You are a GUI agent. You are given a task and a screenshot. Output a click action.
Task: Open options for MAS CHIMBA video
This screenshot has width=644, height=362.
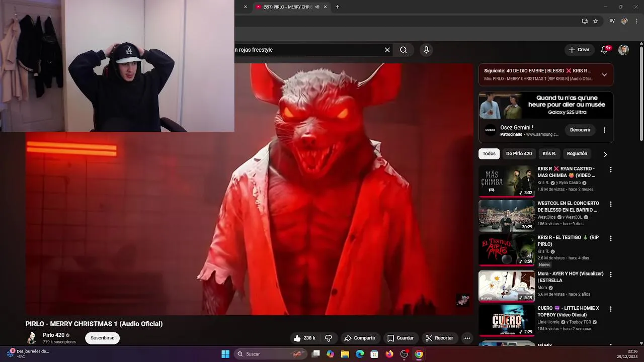pos(611,170)
